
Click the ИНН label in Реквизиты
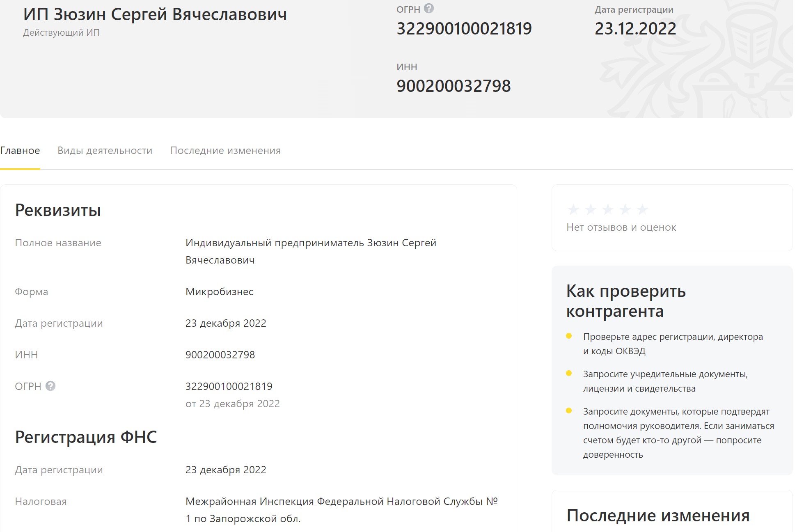(26, 355)
